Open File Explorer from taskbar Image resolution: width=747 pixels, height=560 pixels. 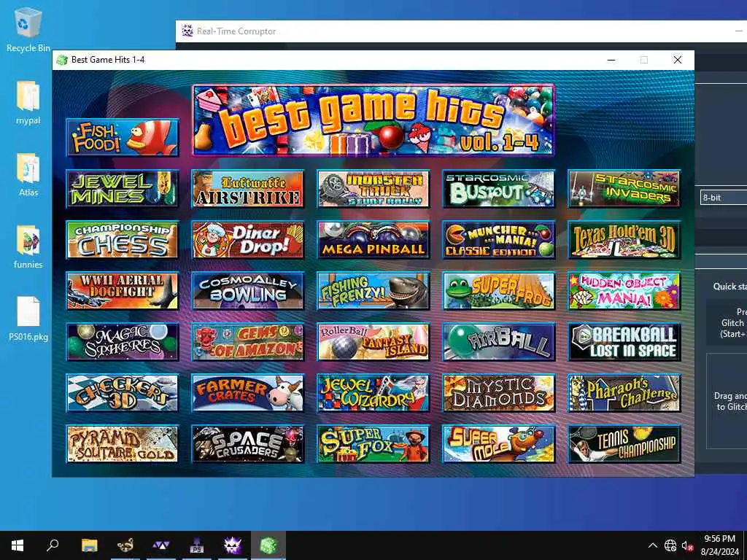(x=89, y=545)
